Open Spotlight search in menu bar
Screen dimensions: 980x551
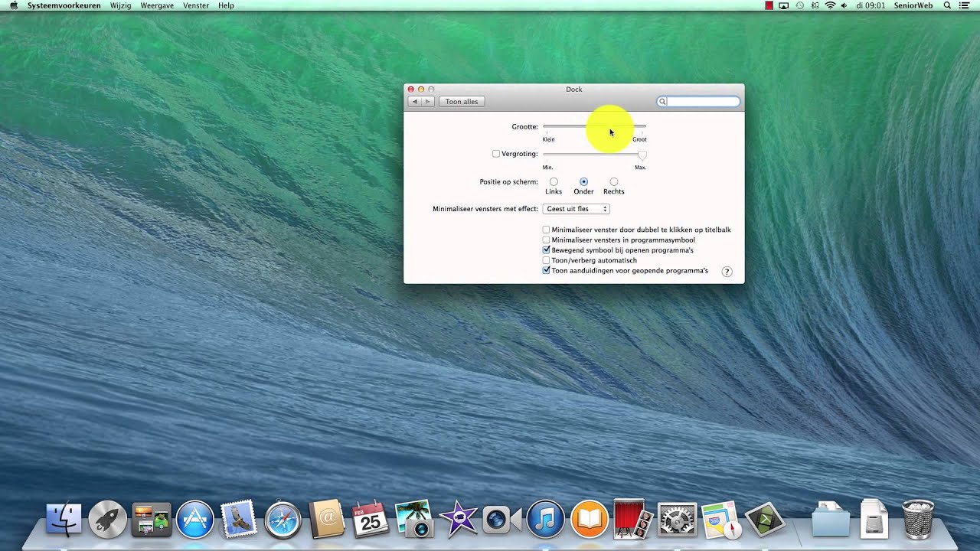point(947,5)
